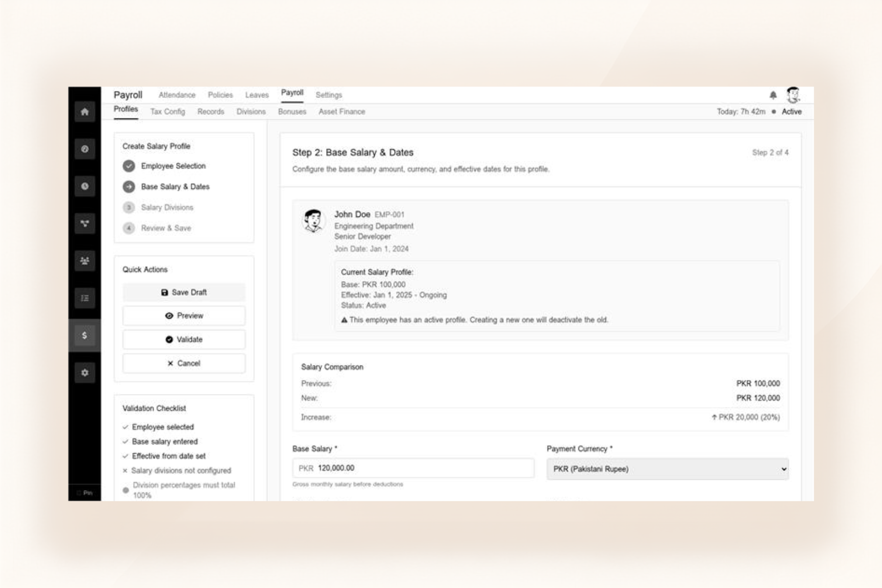
Task: Click the Save Draft button
Action: (x=184, y=292)
